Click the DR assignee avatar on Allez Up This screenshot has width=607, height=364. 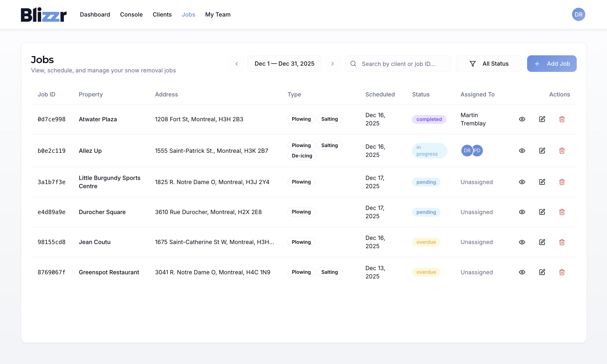pyautogui.click(x=467, y=150)
